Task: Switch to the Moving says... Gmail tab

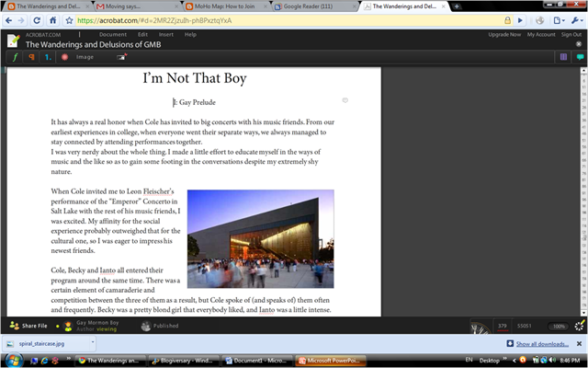Action: (x=137, y=6)
